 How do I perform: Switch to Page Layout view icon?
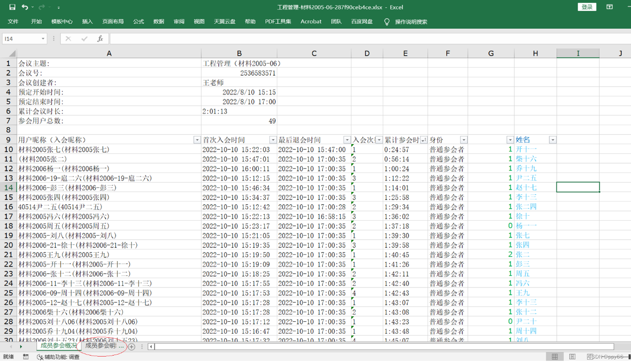click(572, 357)
